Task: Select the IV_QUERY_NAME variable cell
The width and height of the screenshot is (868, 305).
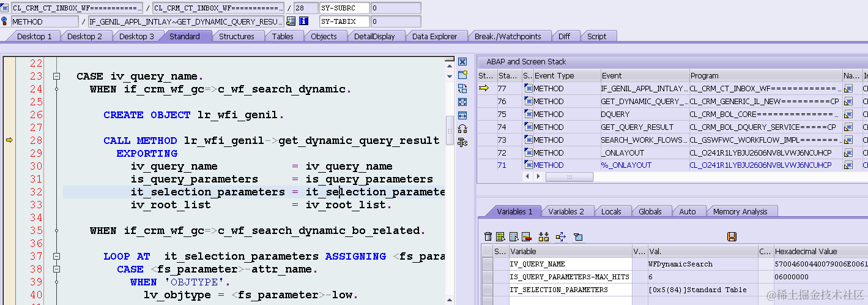Action: (x=570, y=264)
